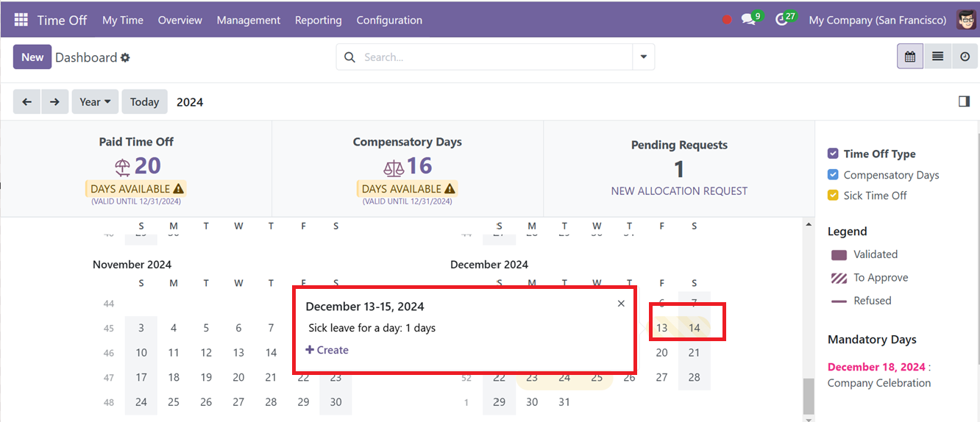Click Pending Requests count 1
The image size is (980, 422).
point(679,169)
